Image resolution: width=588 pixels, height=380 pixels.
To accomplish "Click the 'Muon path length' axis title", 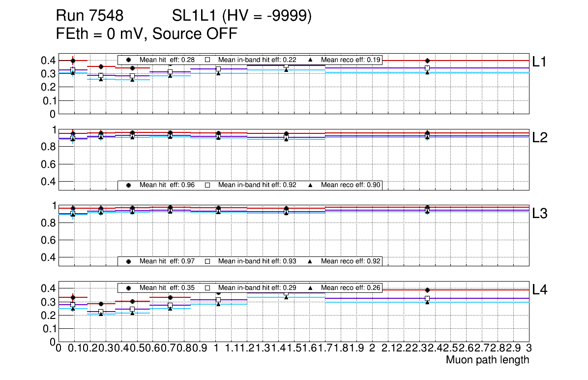I will [487, 360].
